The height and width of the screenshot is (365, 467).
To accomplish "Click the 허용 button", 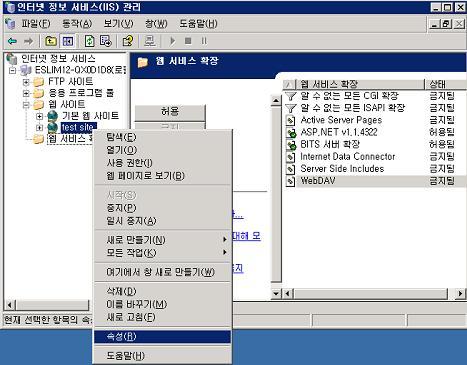I will pyautogui.click(x=170, y=112).
